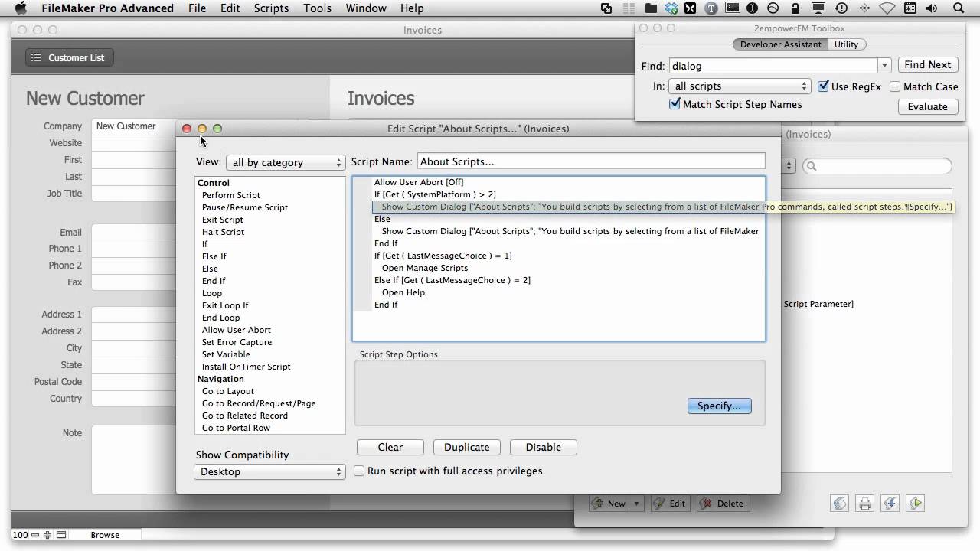Click the Evaluate button
The width and height of the screenshot is (980, 551).
(927, 106)
